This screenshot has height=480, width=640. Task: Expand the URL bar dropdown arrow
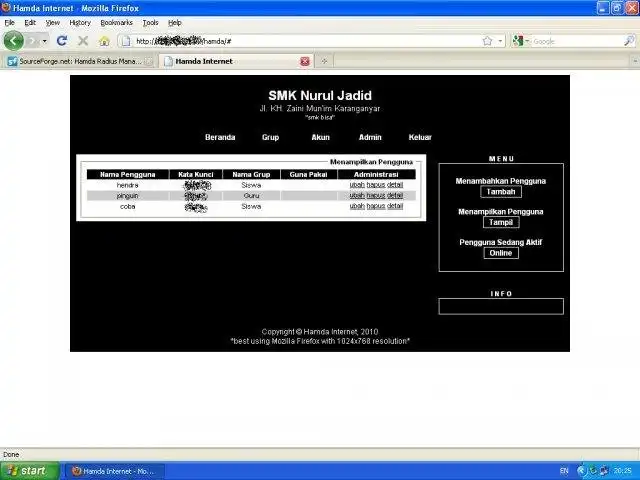(500, 41)
